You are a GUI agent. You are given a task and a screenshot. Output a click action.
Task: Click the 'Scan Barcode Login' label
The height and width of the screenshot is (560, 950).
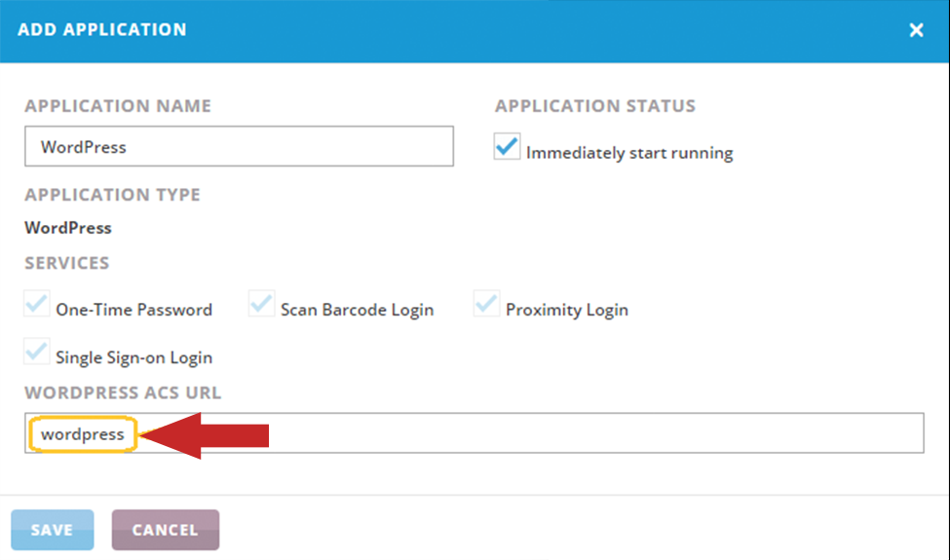[357, 310]
